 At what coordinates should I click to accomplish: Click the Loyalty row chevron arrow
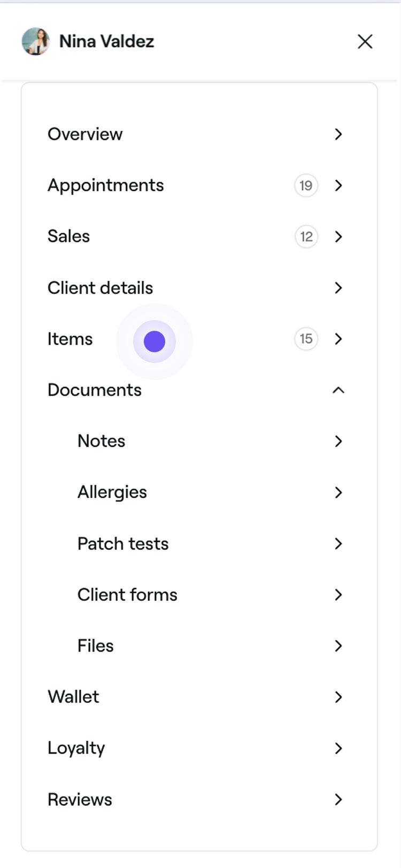(338, 748)
